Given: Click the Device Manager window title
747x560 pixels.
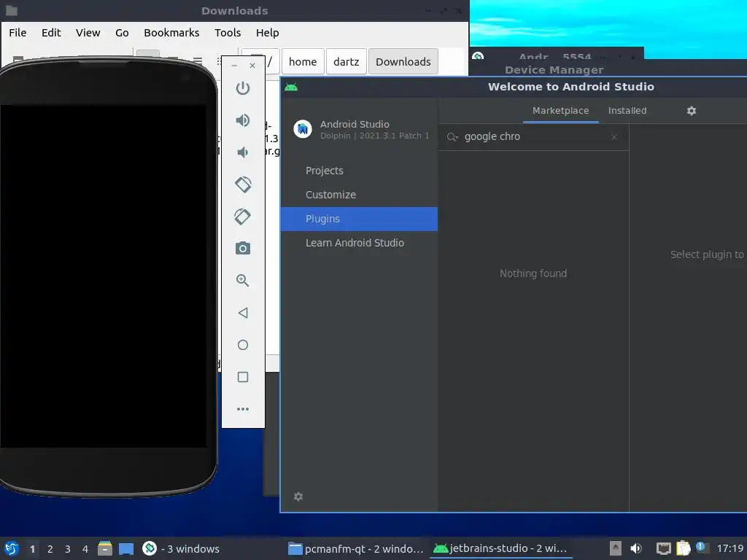Looking at the screenshot, I should tap(554, 70).
